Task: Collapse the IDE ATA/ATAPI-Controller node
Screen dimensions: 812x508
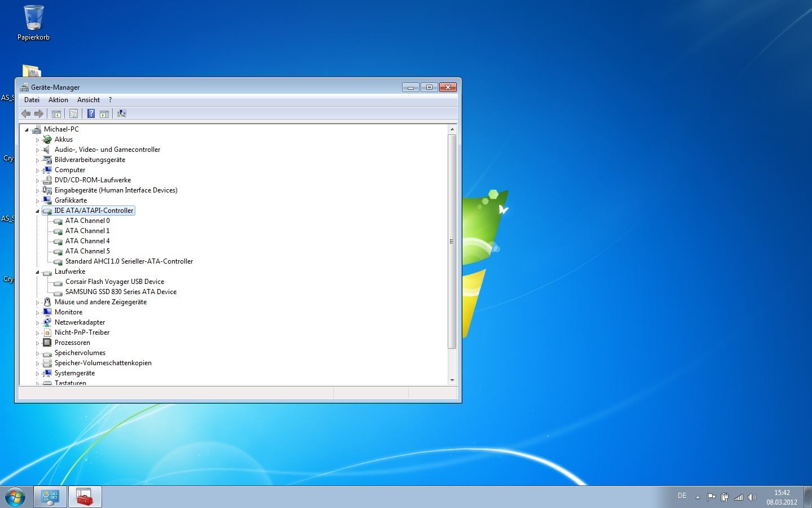Action: [x=38, y=211]
